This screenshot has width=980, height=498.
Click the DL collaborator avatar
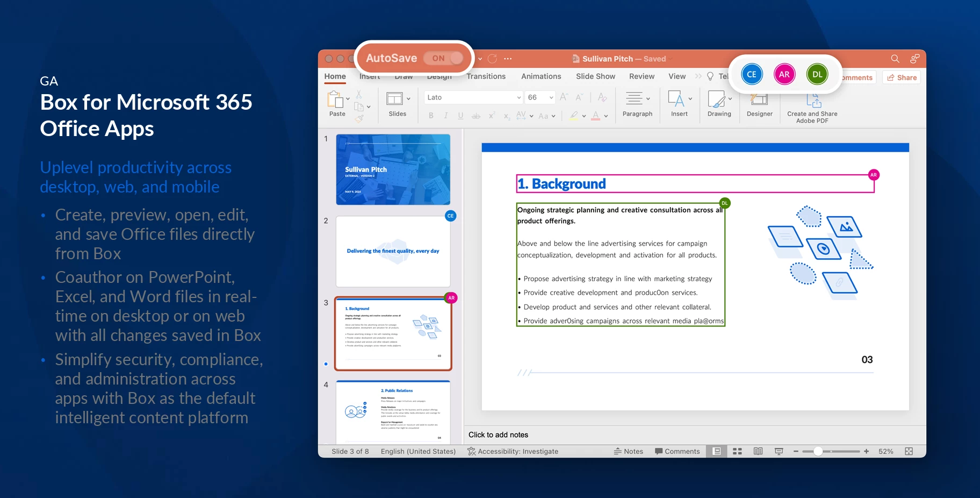(x=817, y=74)
